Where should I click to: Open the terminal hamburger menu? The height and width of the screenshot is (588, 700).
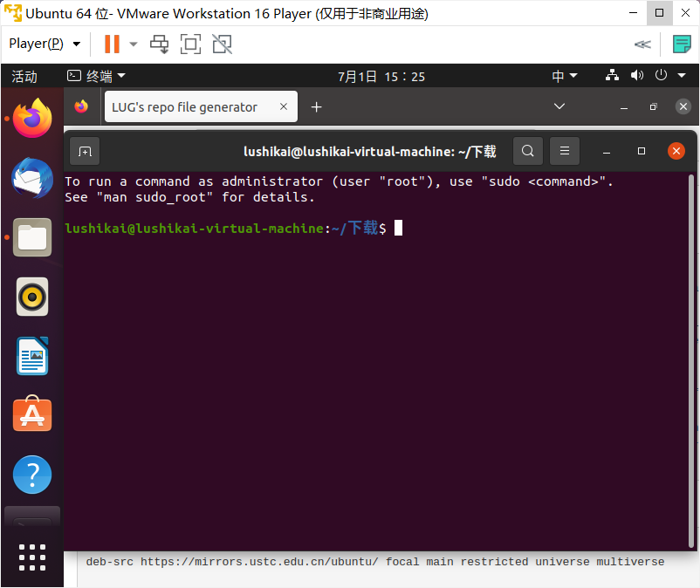(x=565, y=151)
